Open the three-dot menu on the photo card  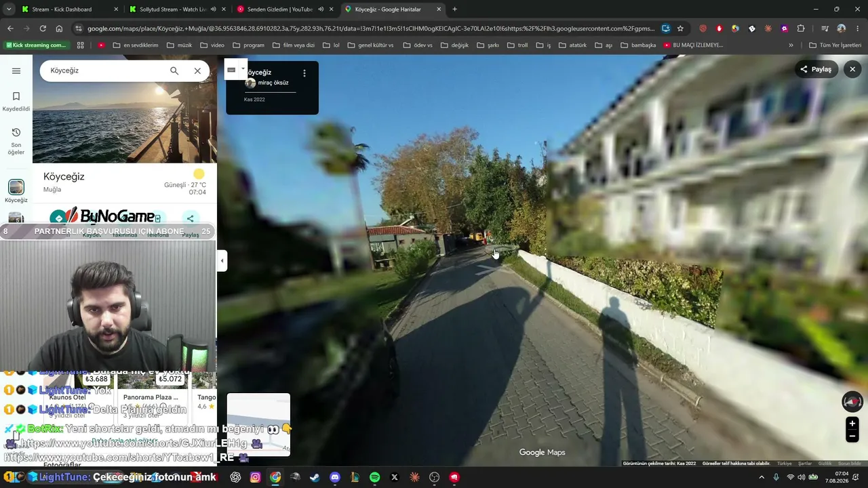[x=304, y=73]
